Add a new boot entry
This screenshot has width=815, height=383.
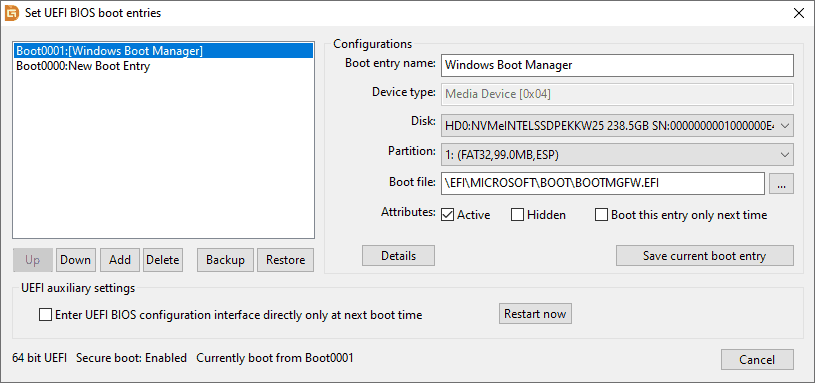point(120,259)
